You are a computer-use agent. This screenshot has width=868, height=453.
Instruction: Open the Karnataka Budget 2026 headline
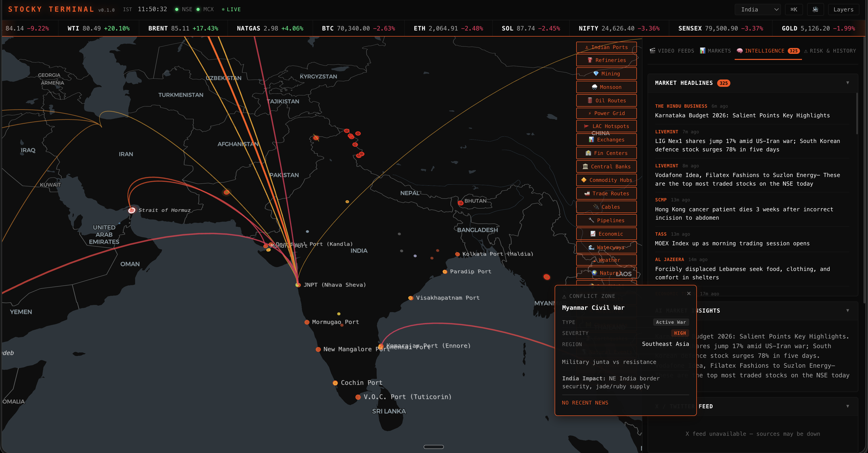pyautogui.click(x=742, y=116)
